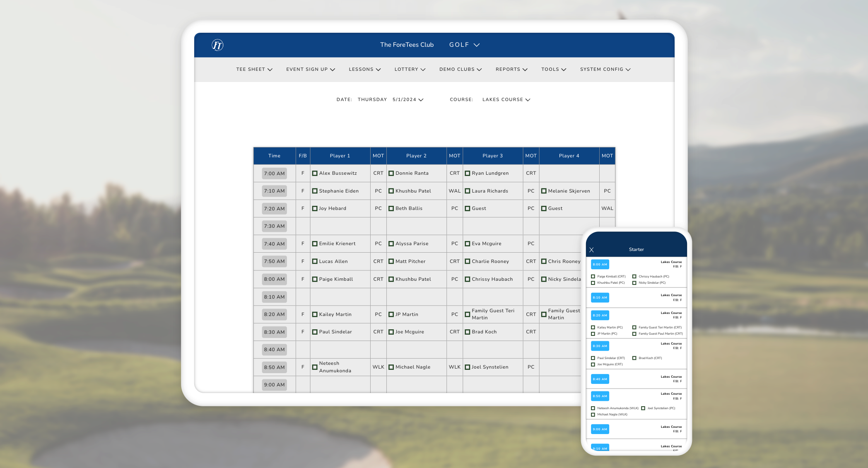Check Kailey Martin in the Starter panel
This screenshot has width=868, height=468.
pyautogui.click(x=593, y=327)
